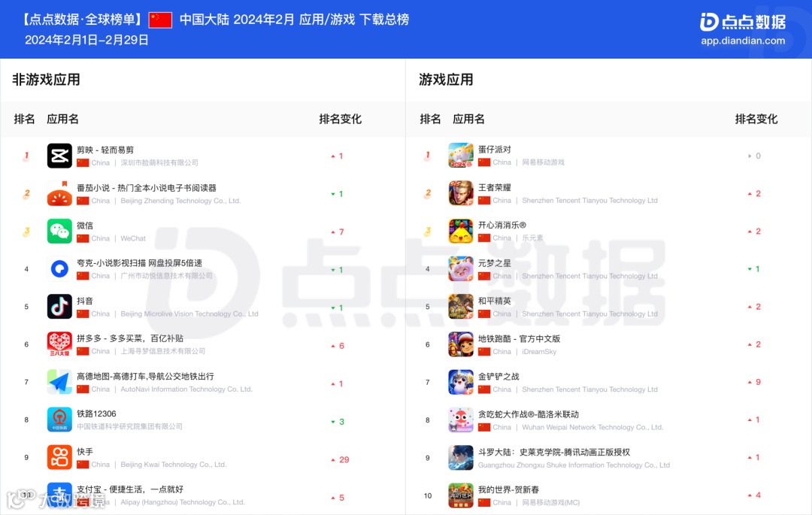Click the 高德地图 app icon
Viewport: 812px width, 515px height.
coord(59,382)
